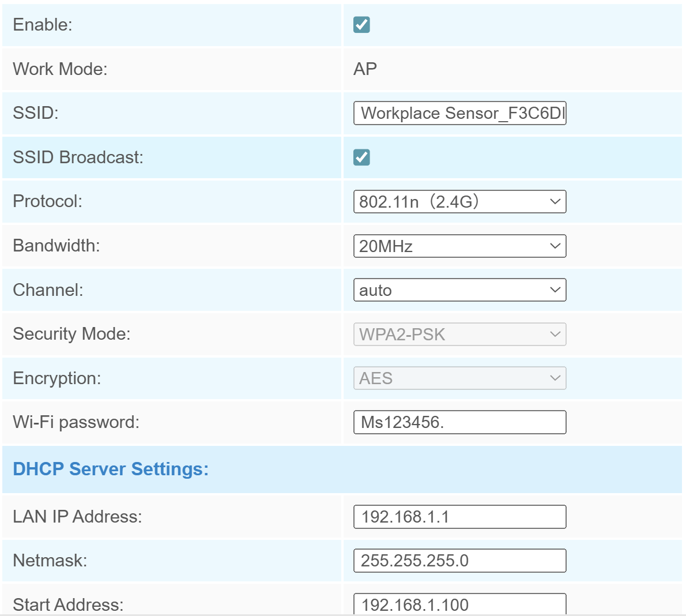Click the Protocol label

47,201
